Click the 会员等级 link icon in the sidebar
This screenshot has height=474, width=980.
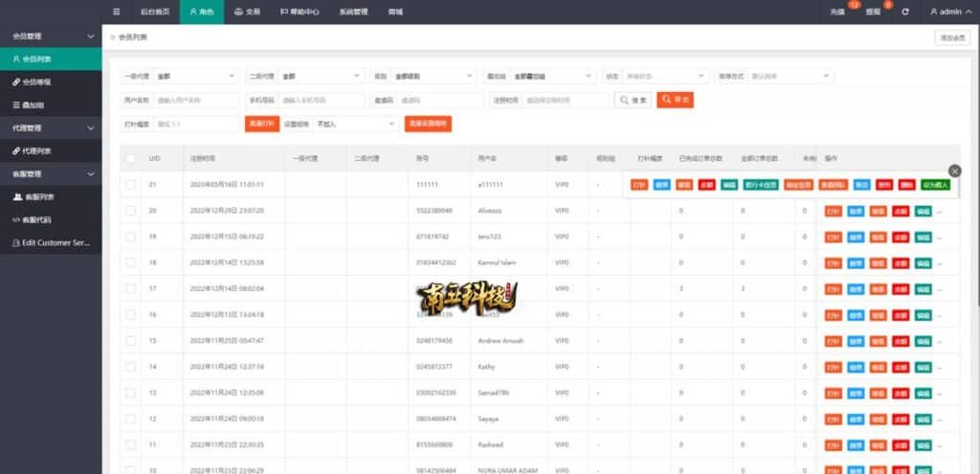[x=16, y=82]
